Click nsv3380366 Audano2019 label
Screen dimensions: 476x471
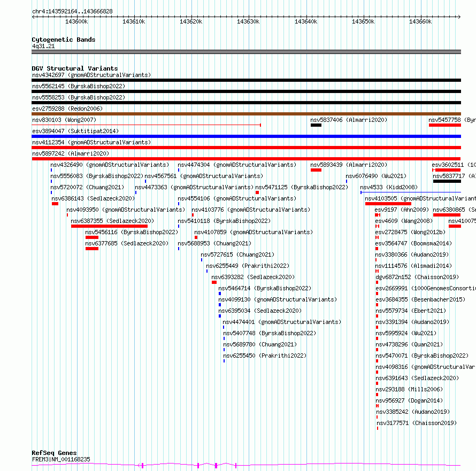tap(412, 254)
